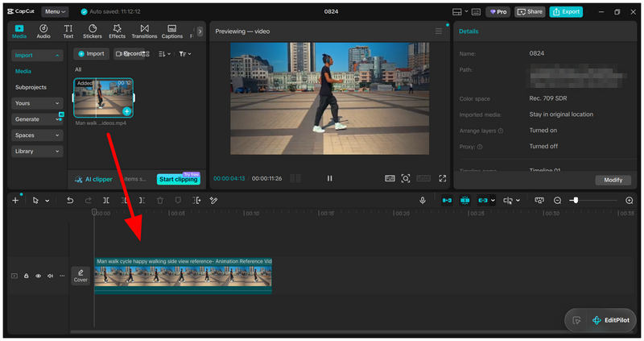Collapse the Import section in the sidebar
The image size is (644, 341).
click(37, 55)
